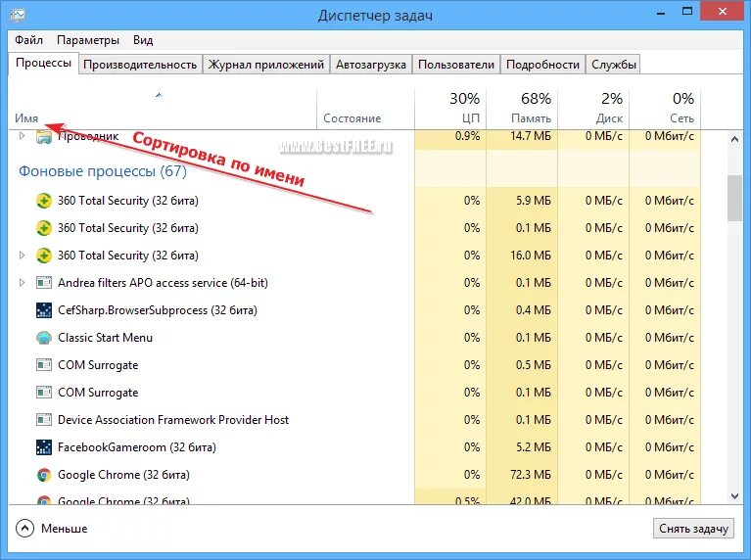Screen dimensions: 751x560
Task: Sort by the Диск 2% column header
Action: tap(593, 110)
